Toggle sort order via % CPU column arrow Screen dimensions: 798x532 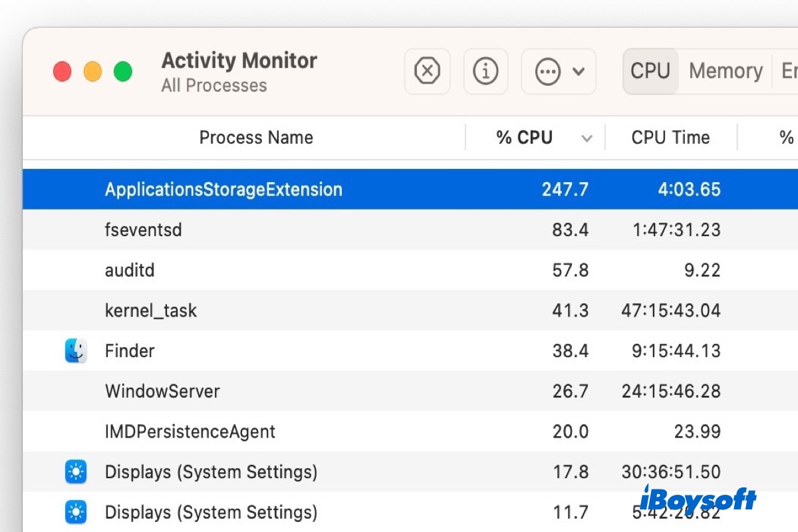coord(587,138)
